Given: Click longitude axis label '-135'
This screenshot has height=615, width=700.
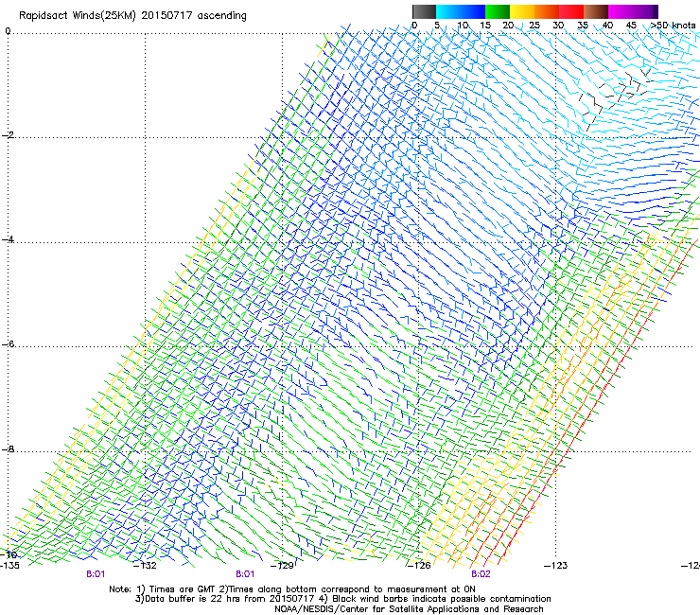Looking at the screenshot, I should (9, 566).
